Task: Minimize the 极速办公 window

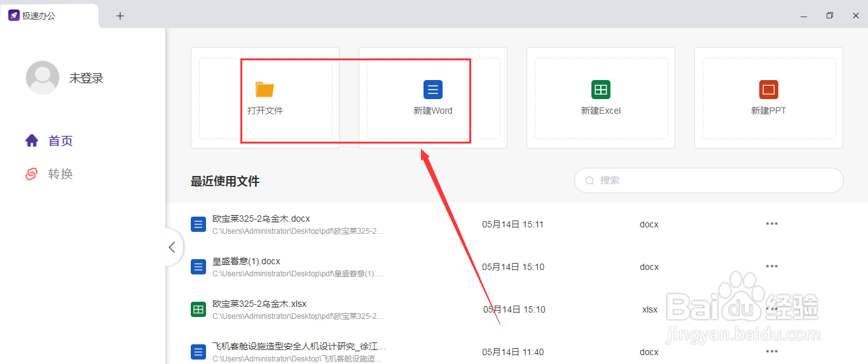Action: (x=804, y=16)
